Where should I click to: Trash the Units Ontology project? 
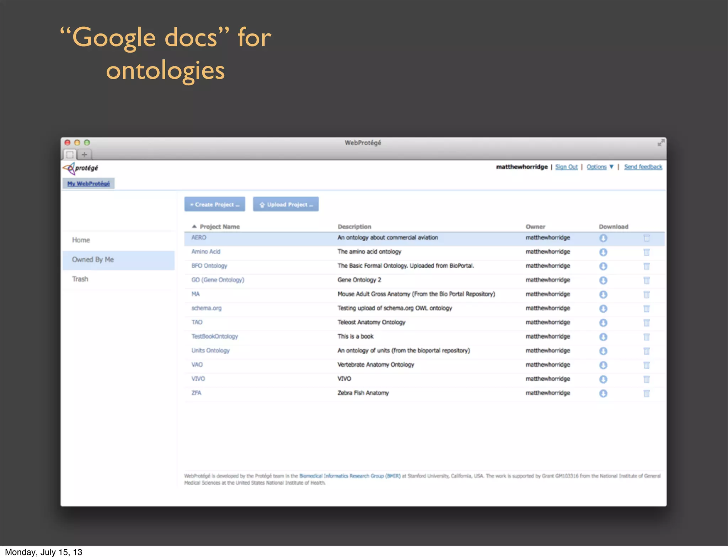click(647, 351)
